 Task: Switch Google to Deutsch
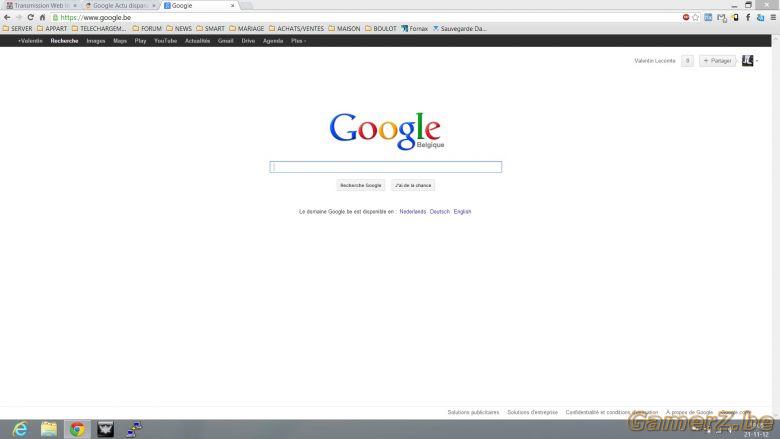pyautogui.click(x=440, y=212)
